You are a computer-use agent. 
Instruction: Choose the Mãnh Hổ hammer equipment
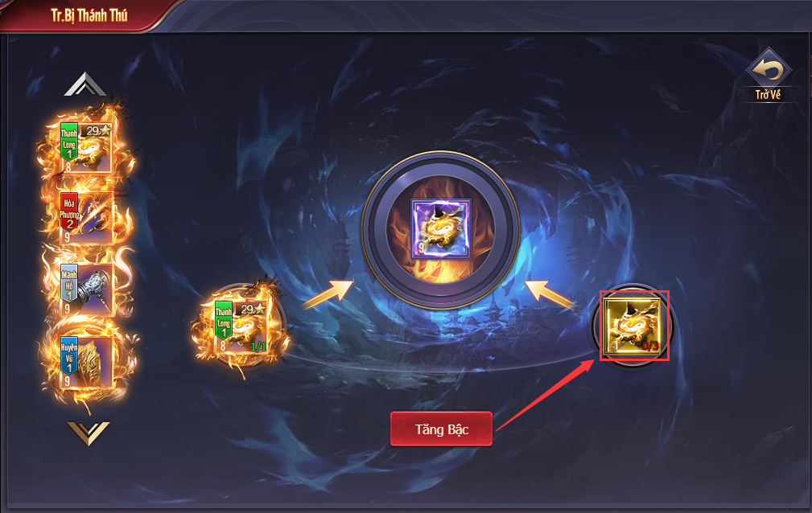tap(86, 289)
